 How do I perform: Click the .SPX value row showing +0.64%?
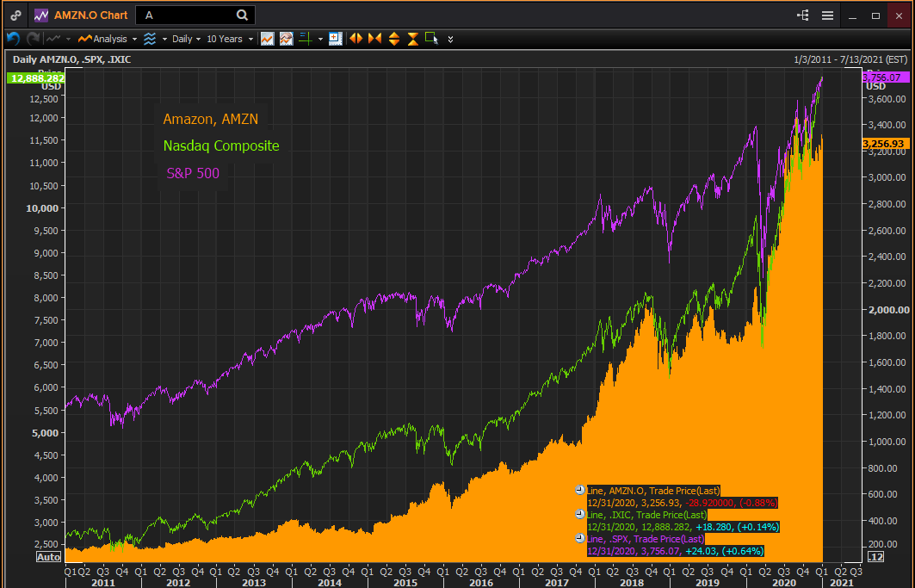(x=675, y=551)
